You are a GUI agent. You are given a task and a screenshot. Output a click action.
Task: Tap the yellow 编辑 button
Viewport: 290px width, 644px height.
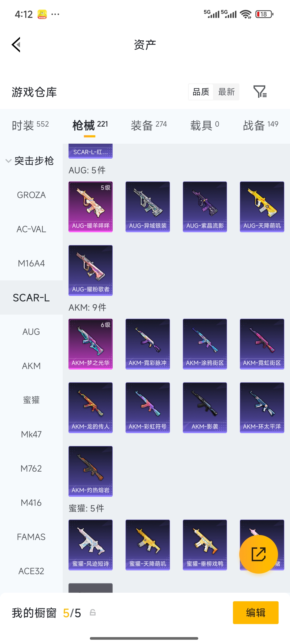(x=256, y=613)
